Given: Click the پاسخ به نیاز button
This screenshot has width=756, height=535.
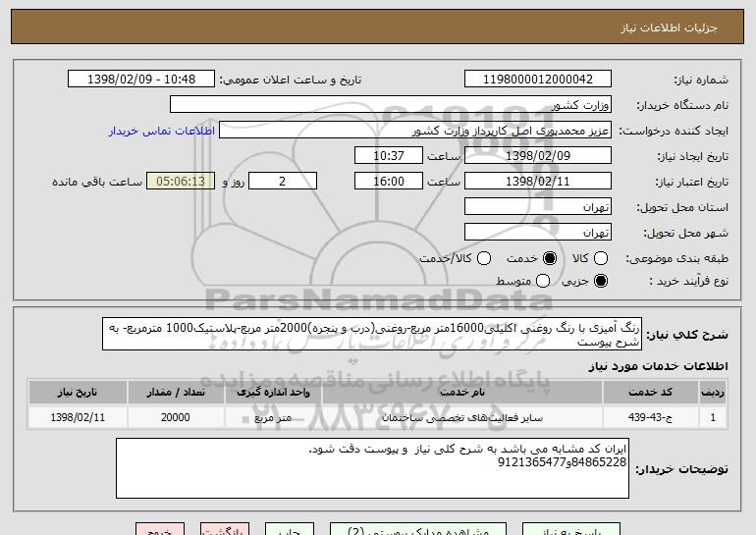Looking at the screenshot, I should pyautogui.click(x=571, y=530).
